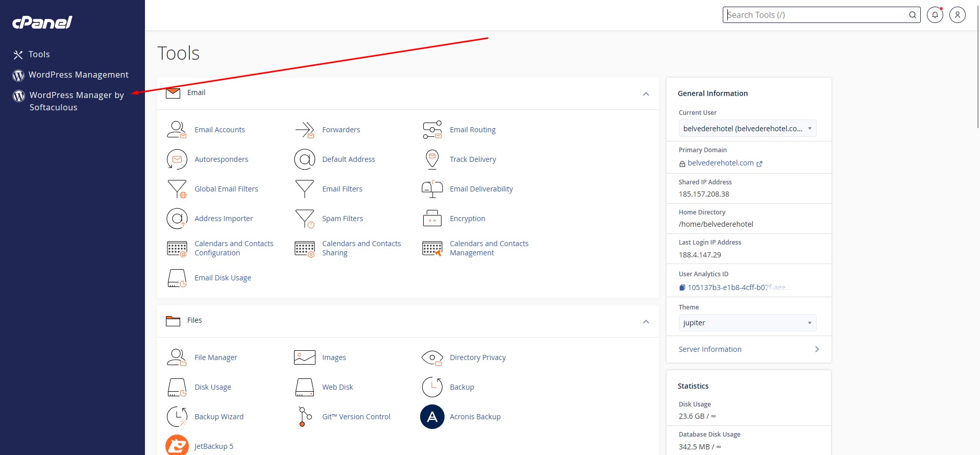Viewport: 980px width, 455px height.
Task: Click the Email Accounts icon
Action: point(177,130)
